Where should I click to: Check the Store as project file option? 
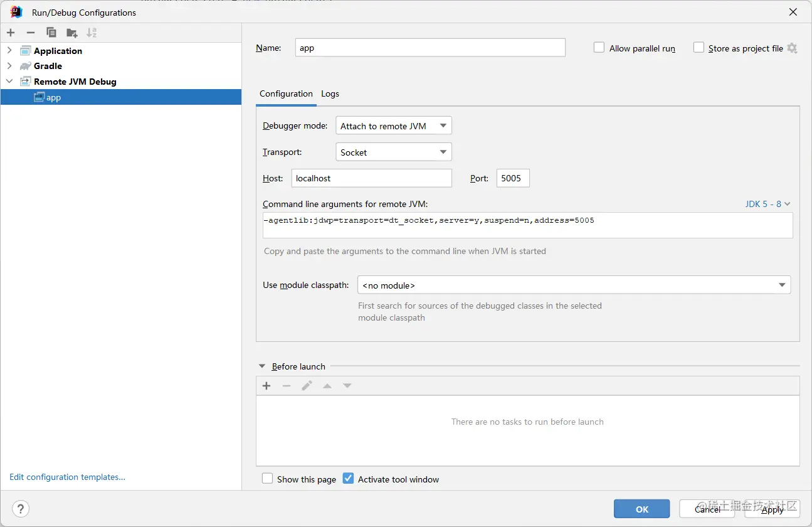[x=699, y=48]
